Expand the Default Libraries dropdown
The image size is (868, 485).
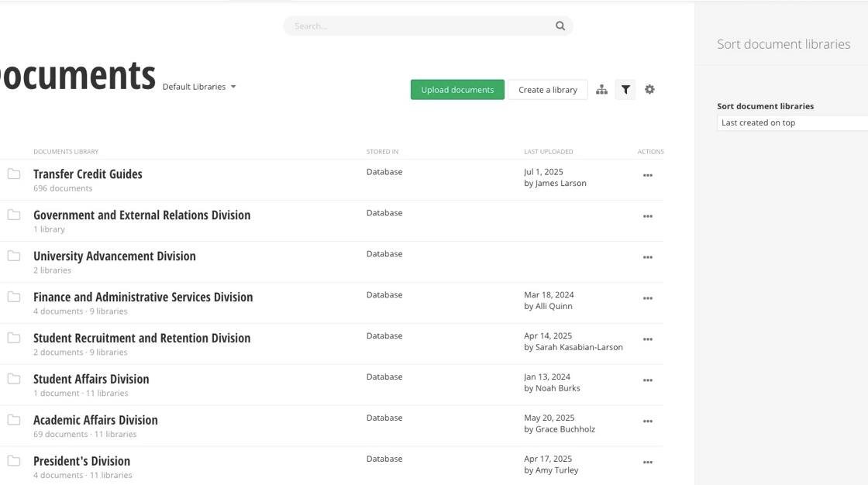point(199,87)
